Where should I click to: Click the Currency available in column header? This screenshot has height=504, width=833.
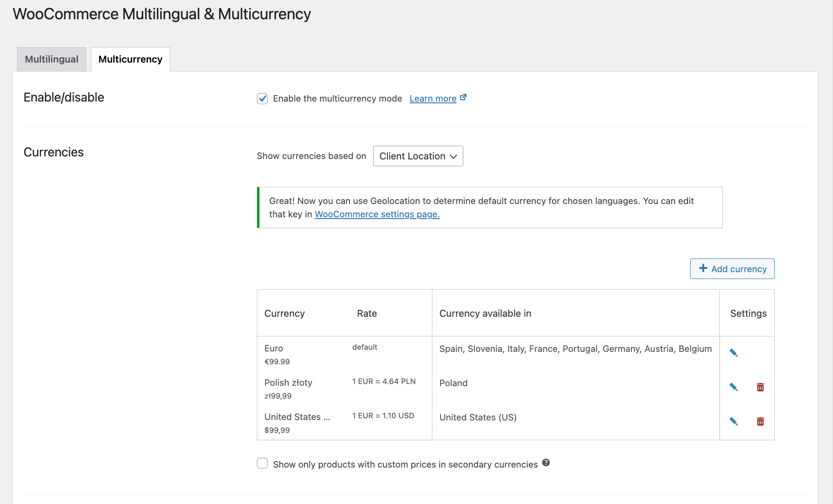click(x=485, y=313)
